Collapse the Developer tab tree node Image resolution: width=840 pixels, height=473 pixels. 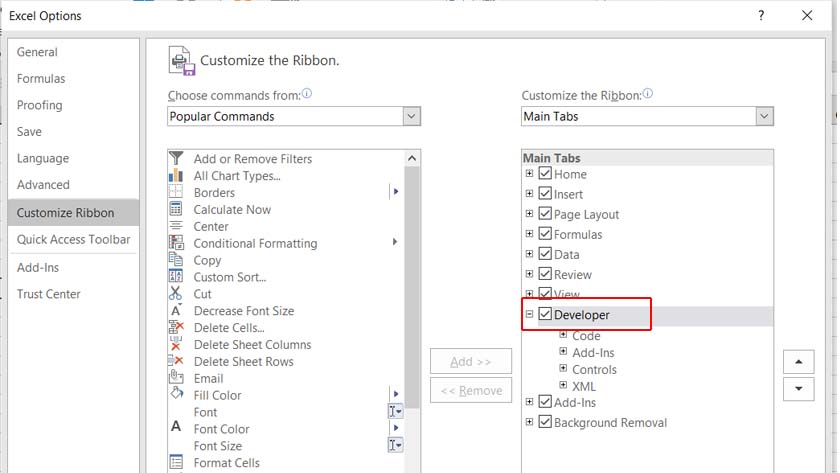tap(529, 314)
